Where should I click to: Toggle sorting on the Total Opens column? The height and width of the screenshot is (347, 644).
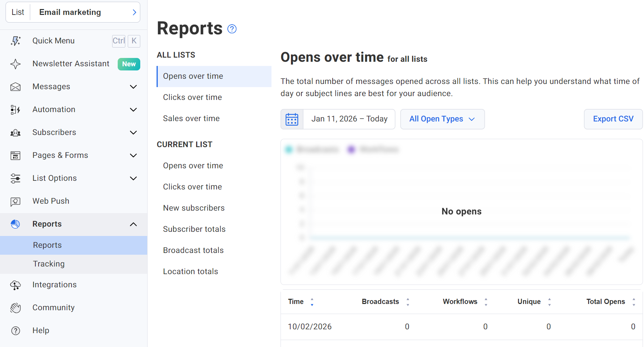pyautogui.click(x=634, y=302)
